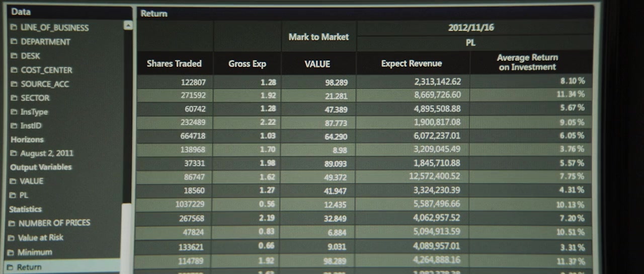
Task: Click the folder icon beside DESK
Action: (x=14, y=56)
